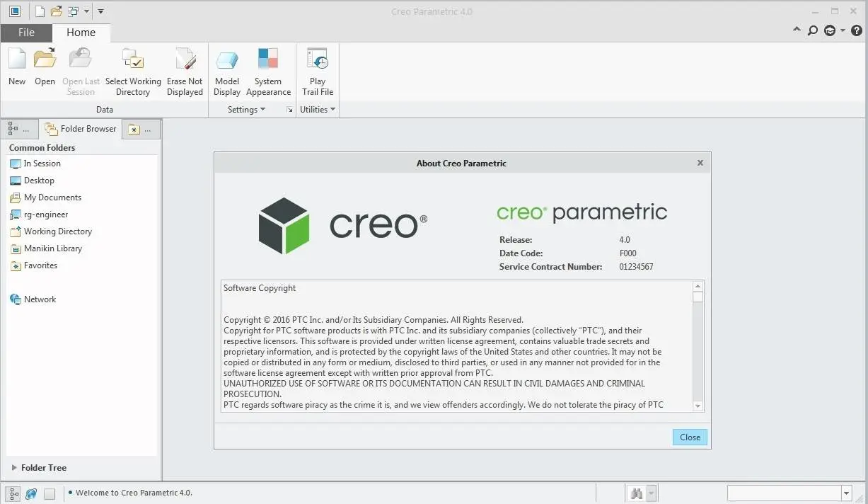Open the Windows icon dropdown arrow in quick access
The image size is (868, 504).
pos(86,11)
